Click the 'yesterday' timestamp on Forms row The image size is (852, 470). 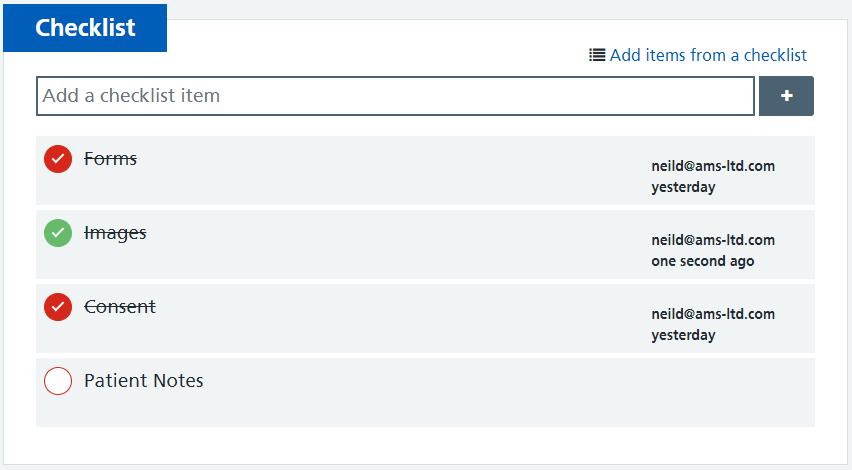[x=684, y=187]
